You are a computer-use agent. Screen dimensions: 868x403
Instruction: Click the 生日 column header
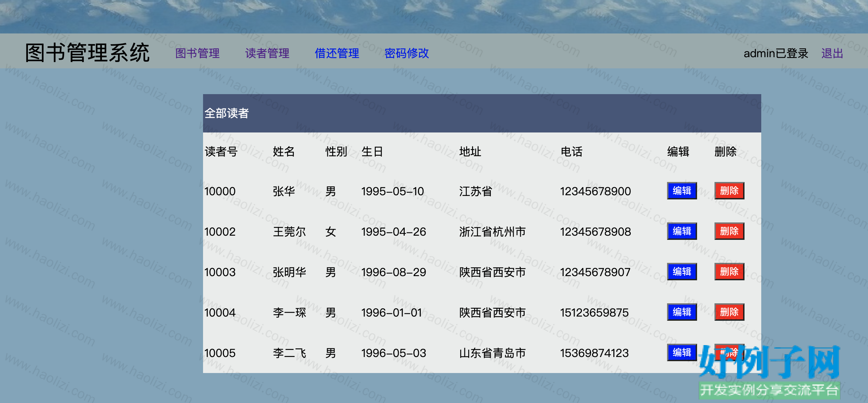(372, 152)
